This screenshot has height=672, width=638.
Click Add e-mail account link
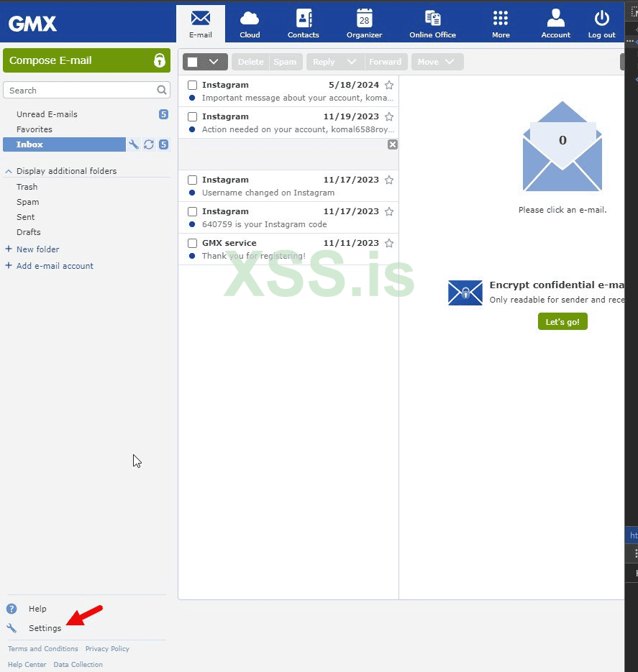coord(55,266)
